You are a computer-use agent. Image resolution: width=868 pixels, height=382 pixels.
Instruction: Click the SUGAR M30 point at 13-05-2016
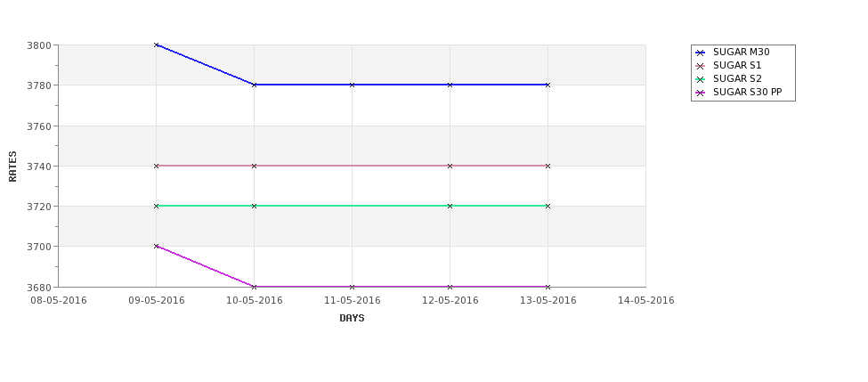tap(548, 85)
